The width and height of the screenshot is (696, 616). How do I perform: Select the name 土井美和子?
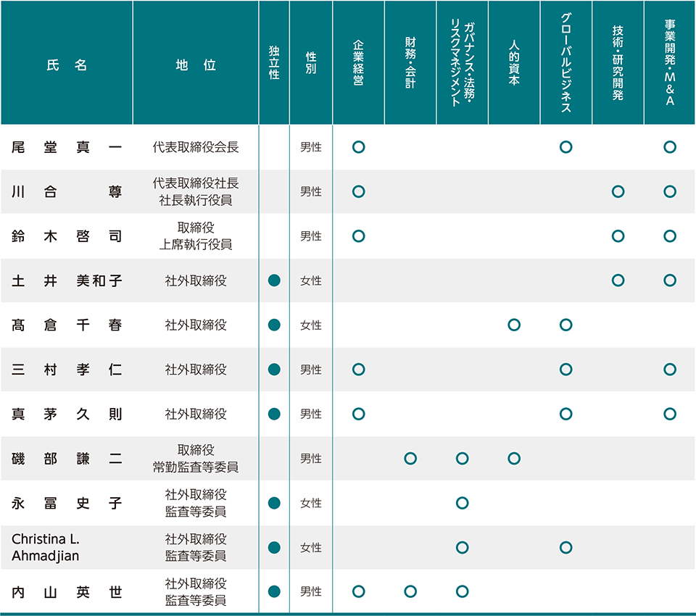[x=67, y=280]
